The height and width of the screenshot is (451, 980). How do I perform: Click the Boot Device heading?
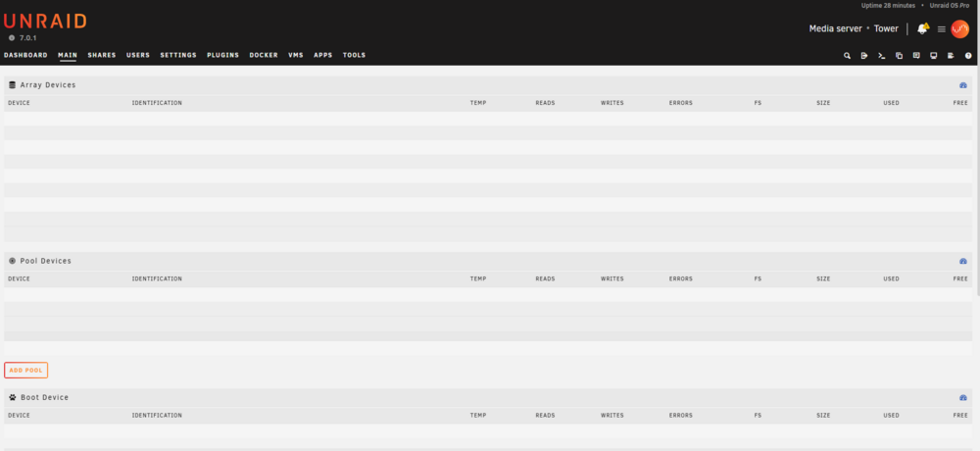45,397
